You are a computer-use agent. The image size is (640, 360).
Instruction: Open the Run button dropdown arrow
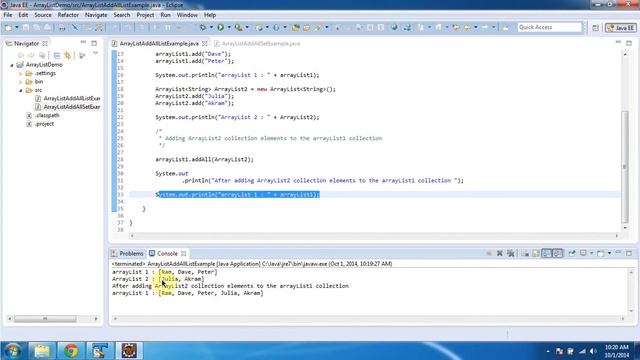pyautogui.click(x=229, y=27)
